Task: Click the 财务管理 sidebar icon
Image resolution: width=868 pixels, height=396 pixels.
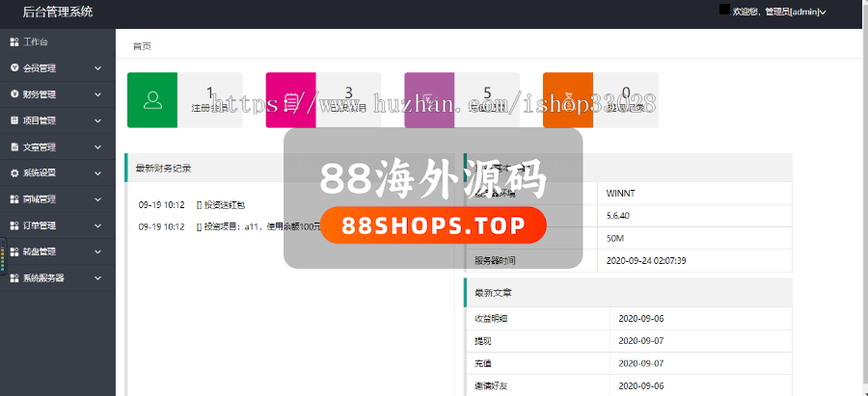Action: coord(14,94)
